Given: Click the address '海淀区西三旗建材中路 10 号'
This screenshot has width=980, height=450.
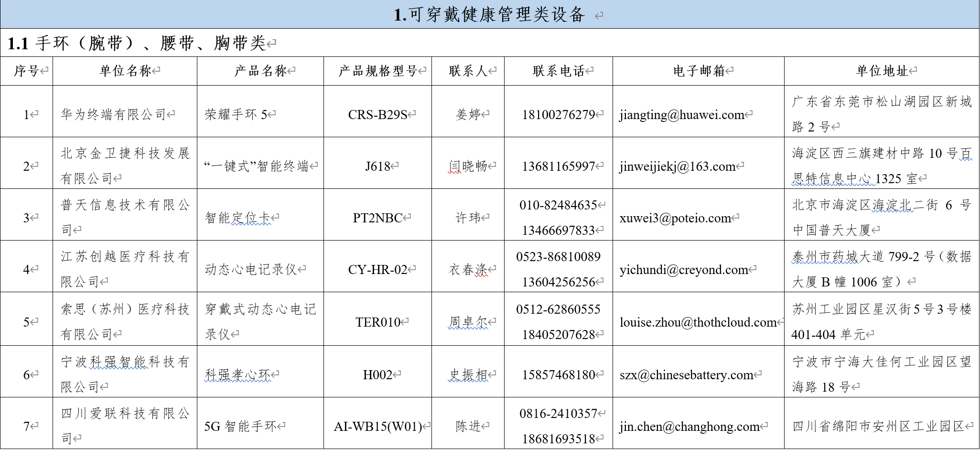Looking at the screenshot, I should (875, 154).
